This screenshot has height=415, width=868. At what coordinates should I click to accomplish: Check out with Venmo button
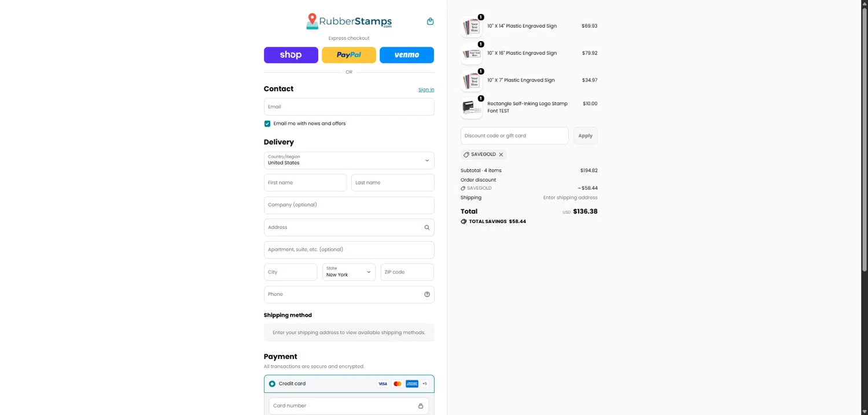tap(407, 55)
